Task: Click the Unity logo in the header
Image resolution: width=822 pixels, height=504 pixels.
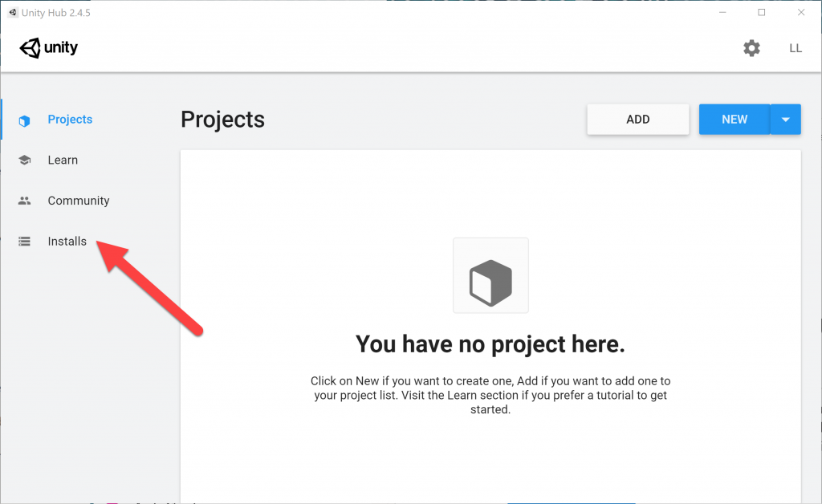Action: coord(49,47)
